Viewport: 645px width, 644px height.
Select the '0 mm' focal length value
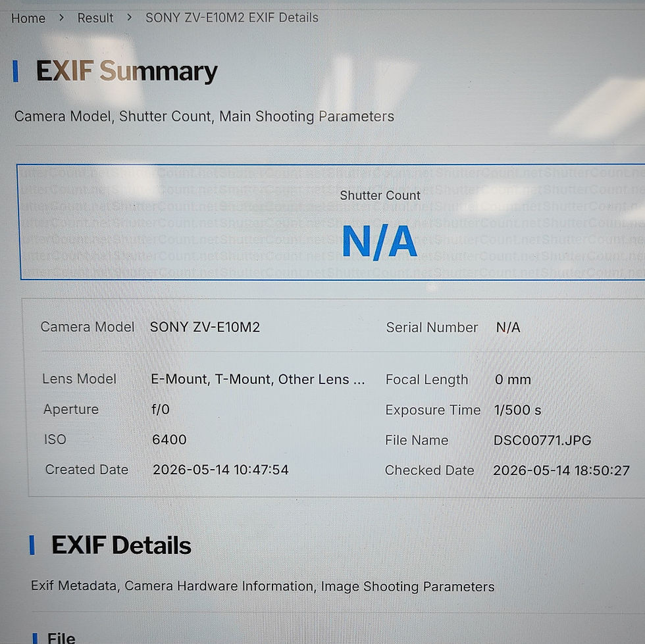[513, 380]
